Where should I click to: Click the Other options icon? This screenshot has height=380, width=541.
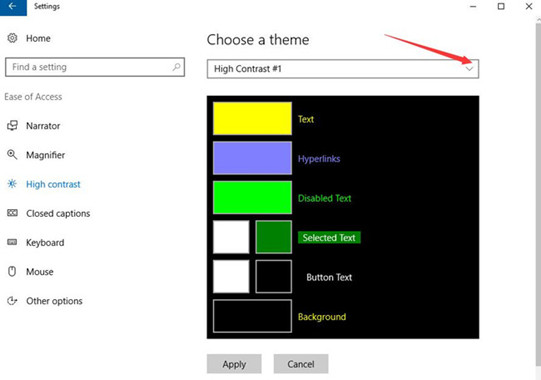(x=12, y=301)
